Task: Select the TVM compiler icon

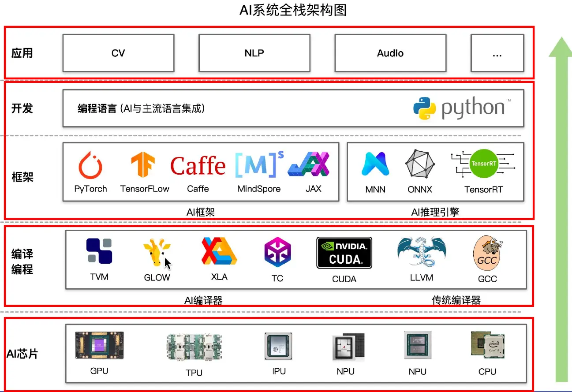Action: [x=98, y=252]
